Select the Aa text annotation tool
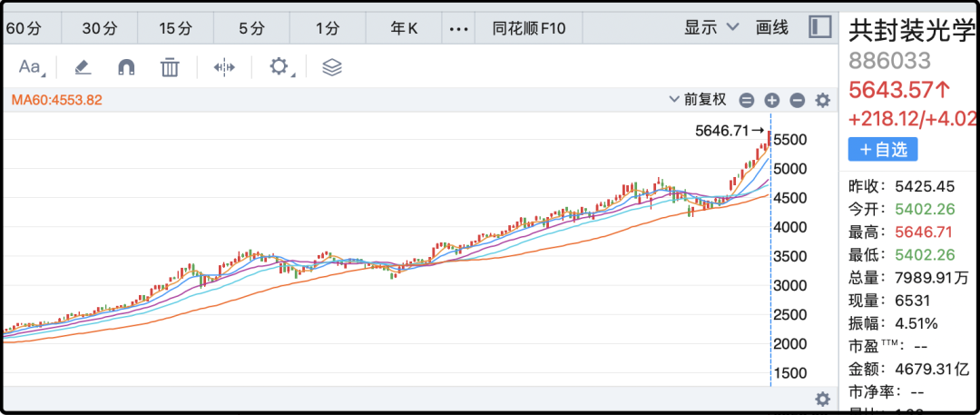Screen dimensions: 980x415 (31, 67)
